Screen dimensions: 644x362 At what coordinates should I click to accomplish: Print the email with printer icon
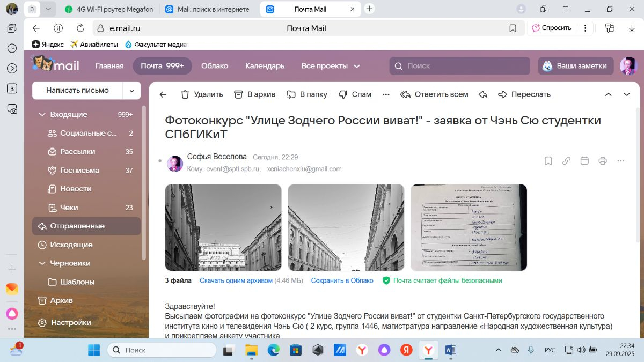pos(603,161)
